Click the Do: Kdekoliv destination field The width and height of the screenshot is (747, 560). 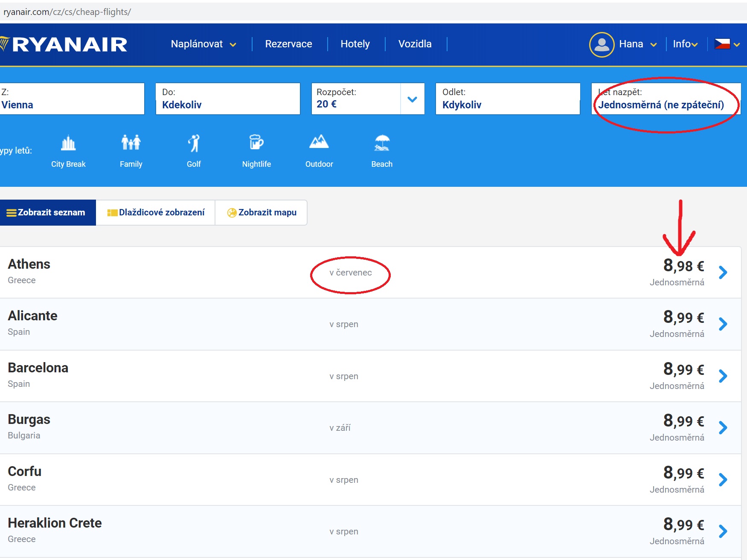[228, 99]
